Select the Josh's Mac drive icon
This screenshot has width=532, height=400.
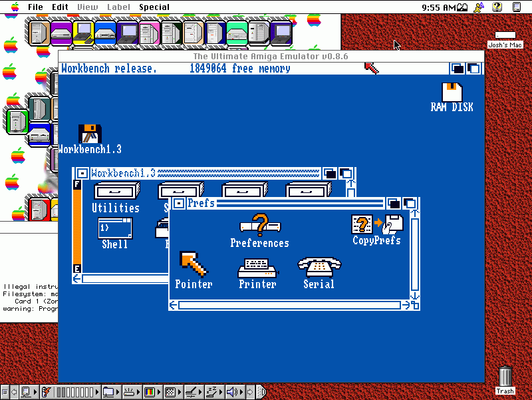pos(505,35)
